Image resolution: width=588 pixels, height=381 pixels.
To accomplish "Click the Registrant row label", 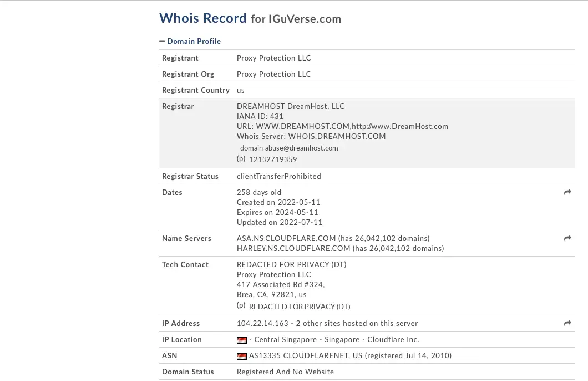I will tap(180, 58).
